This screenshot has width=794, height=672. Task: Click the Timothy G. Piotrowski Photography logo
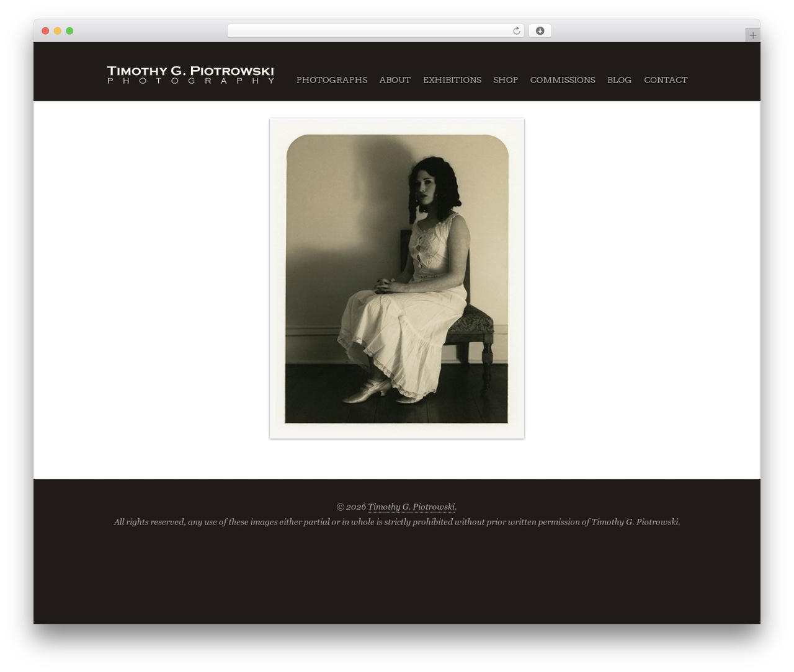pyautogui.click(x=190, y=74)
